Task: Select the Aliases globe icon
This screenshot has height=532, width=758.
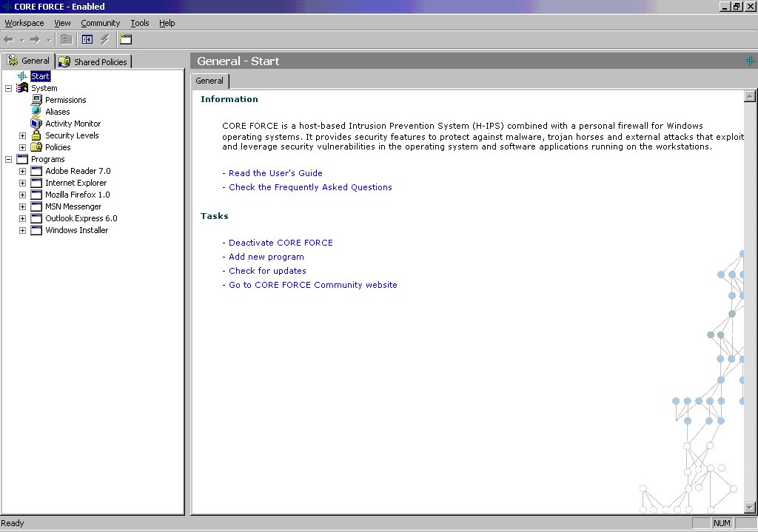Action: (36, 111)
